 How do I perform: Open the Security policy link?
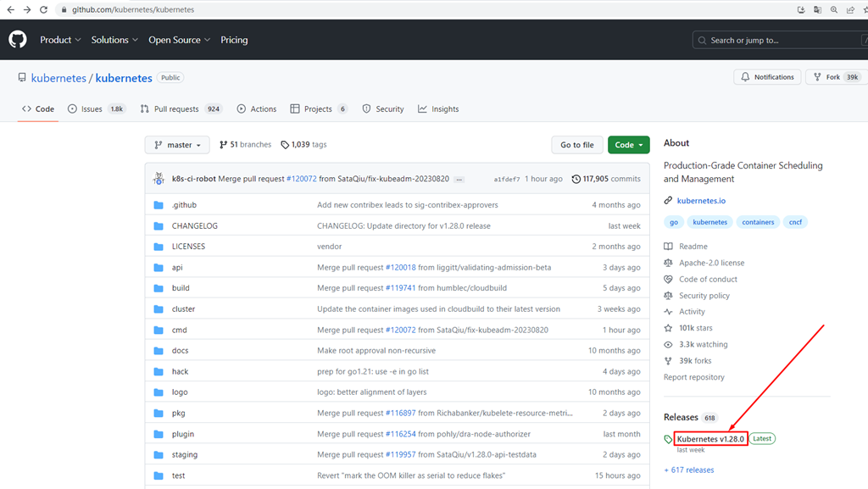704,296
